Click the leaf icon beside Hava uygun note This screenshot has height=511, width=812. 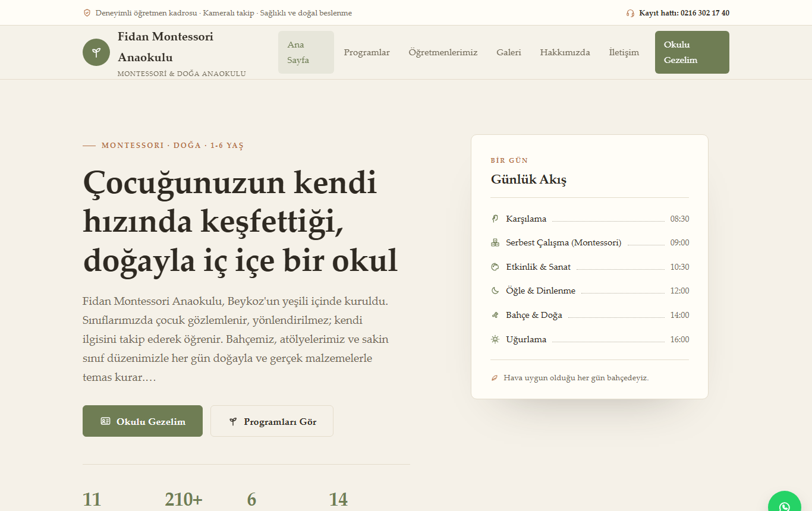495,378
